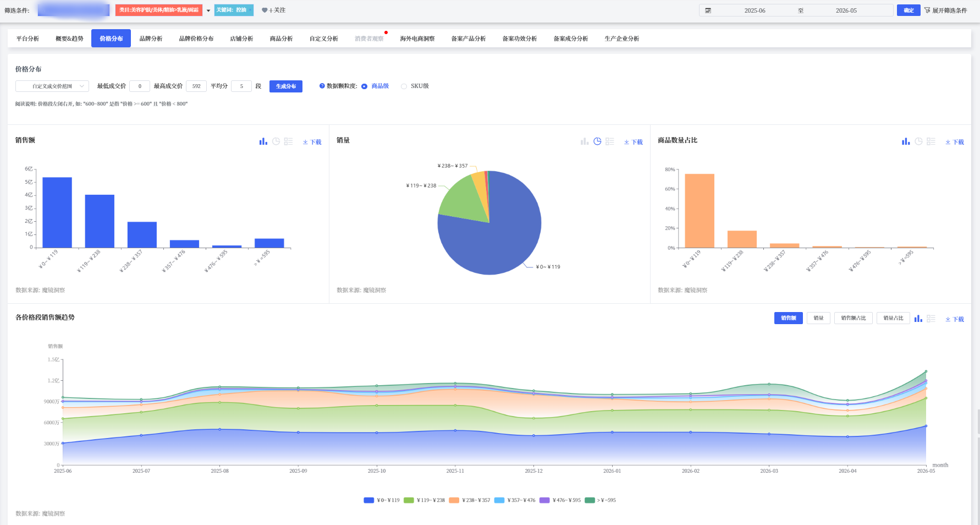Screen dimensions: 980x525
Task: Show 销售额 chart as data table icon
Action: pyautogui.click(x=288, y=141)
